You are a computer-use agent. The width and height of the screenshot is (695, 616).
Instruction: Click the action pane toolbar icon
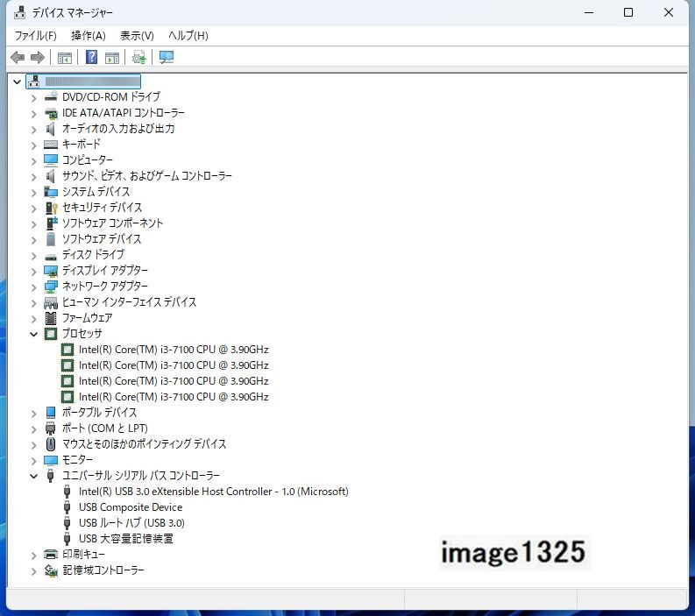coord(111,57)
